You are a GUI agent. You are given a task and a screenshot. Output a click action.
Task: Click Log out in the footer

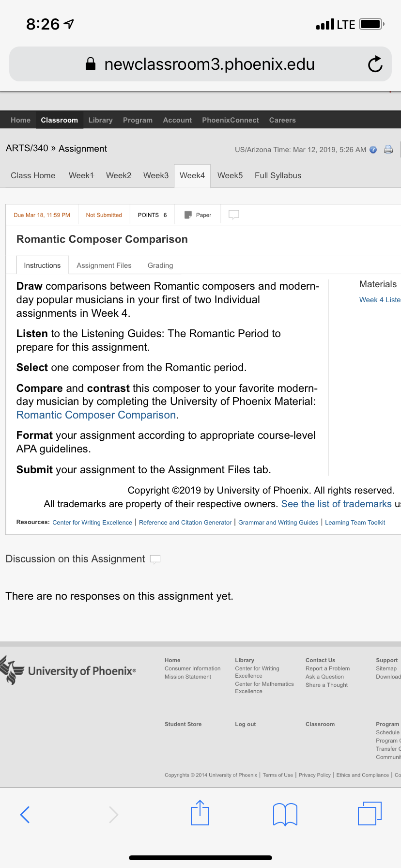click(246, 724)
